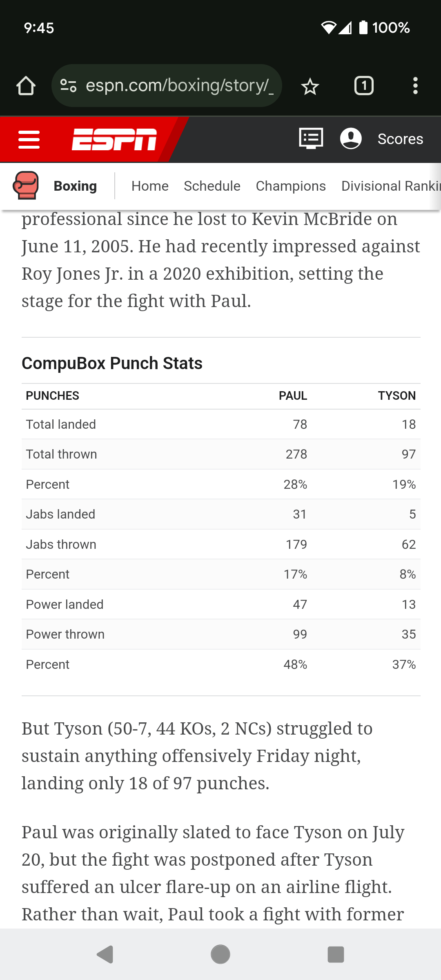Go to ESPN logo homepage
This screenshot has width=441, height=980.
(114, 139)
